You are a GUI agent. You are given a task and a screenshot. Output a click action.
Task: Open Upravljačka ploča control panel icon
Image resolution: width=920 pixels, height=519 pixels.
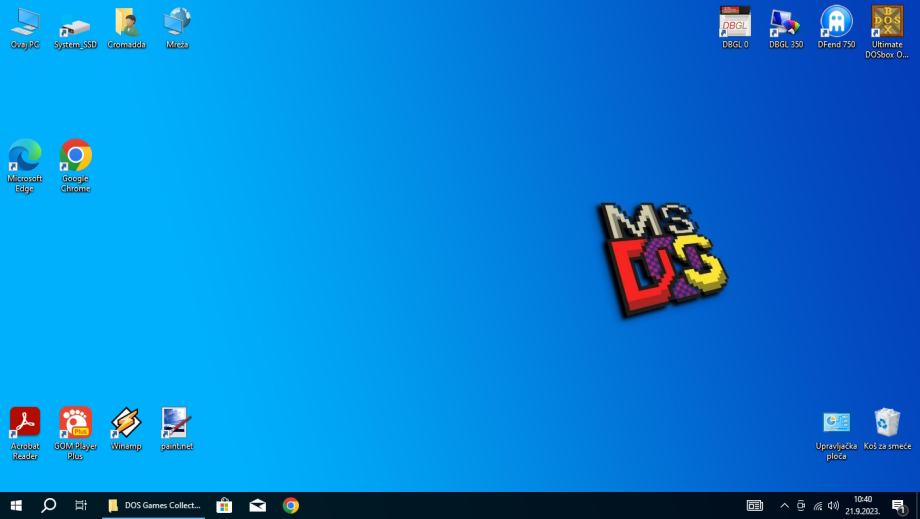836,435
